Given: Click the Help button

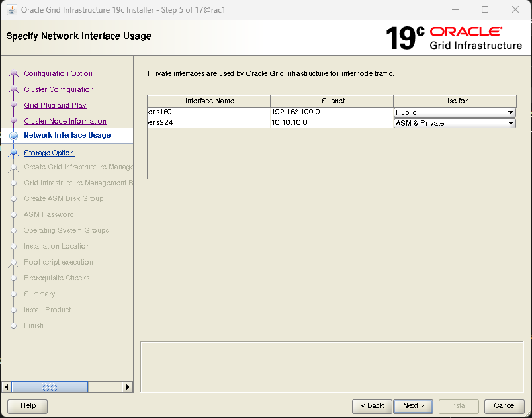Looking at the screenshot, I should [28, 406].
